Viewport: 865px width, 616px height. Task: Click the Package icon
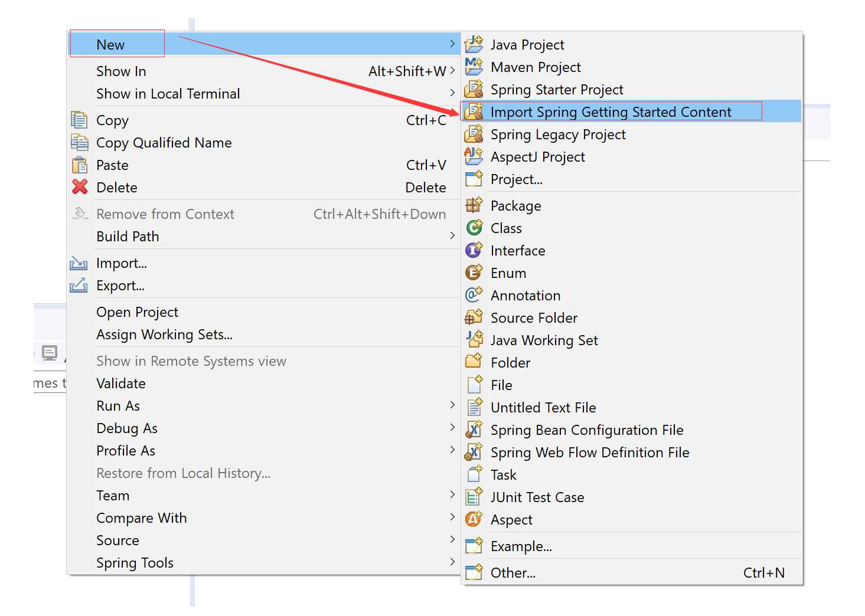(x=474, y=205)
